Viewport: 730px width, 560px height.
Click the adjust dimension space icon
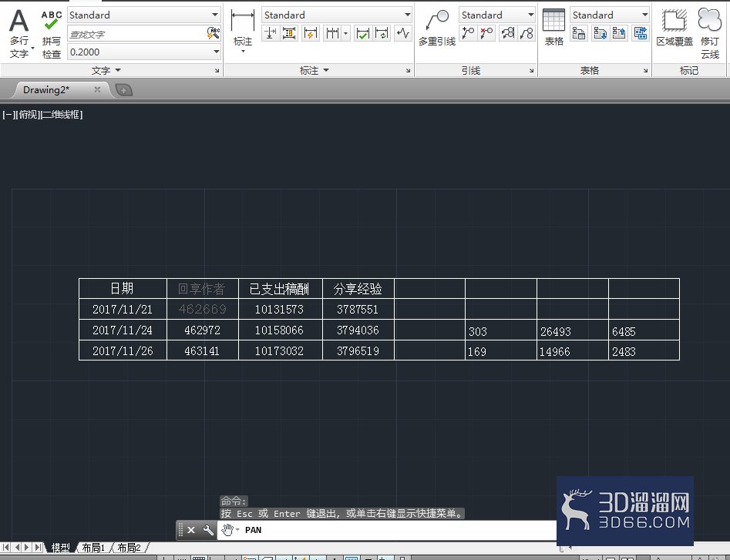[x=288, y=33]
